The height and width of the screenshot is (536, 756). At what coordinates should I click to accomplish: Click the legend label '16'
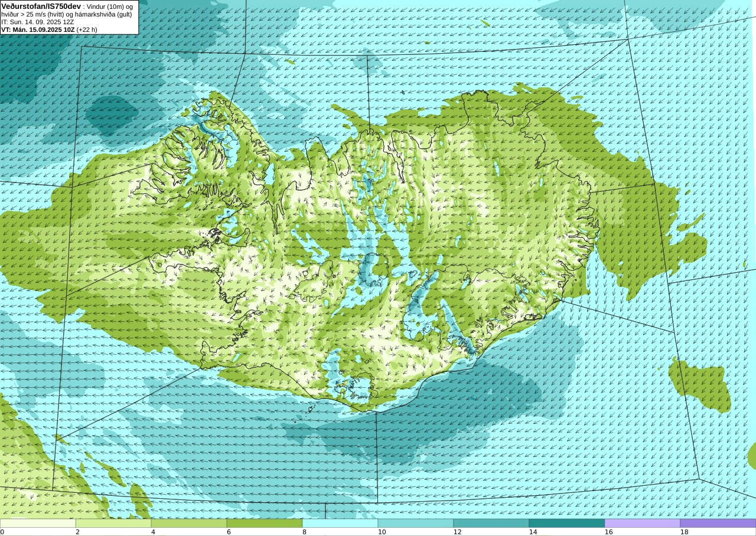coord(608,532)
